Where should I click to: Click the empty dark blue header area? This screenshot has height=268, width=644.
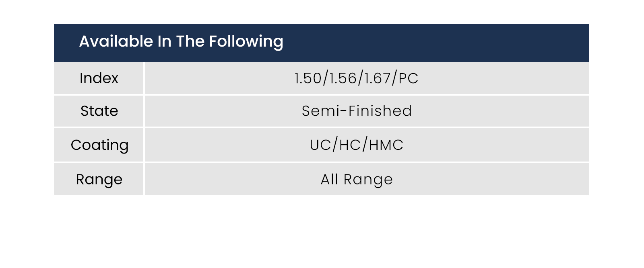pyautogui.click(x=435, y=43)
